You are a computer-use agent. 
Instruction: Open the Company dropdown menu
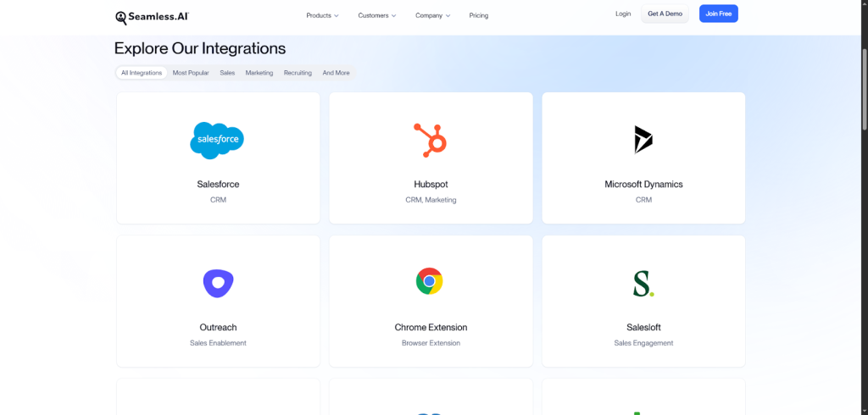(432, 15)
